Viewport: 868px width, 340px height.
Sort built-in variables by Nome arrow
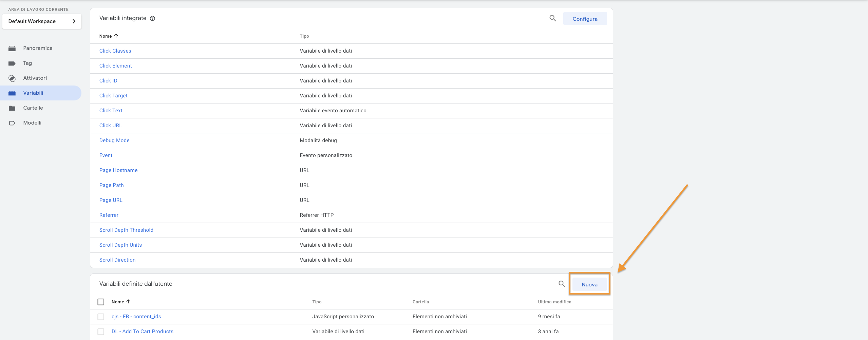[116, 36]
